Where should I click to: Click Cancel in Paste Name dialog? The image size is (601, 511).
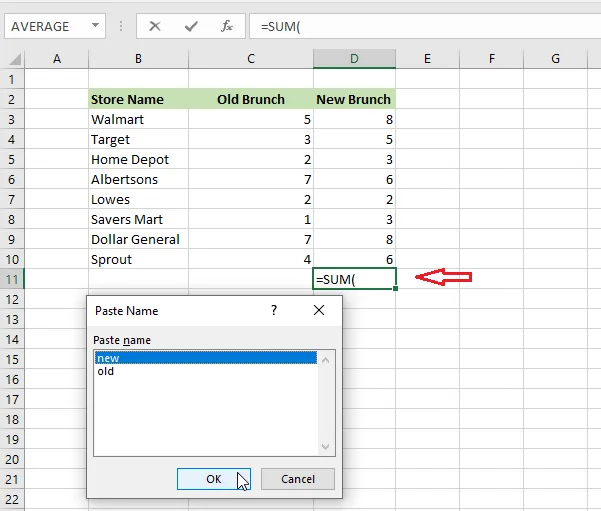coord(298,479)
